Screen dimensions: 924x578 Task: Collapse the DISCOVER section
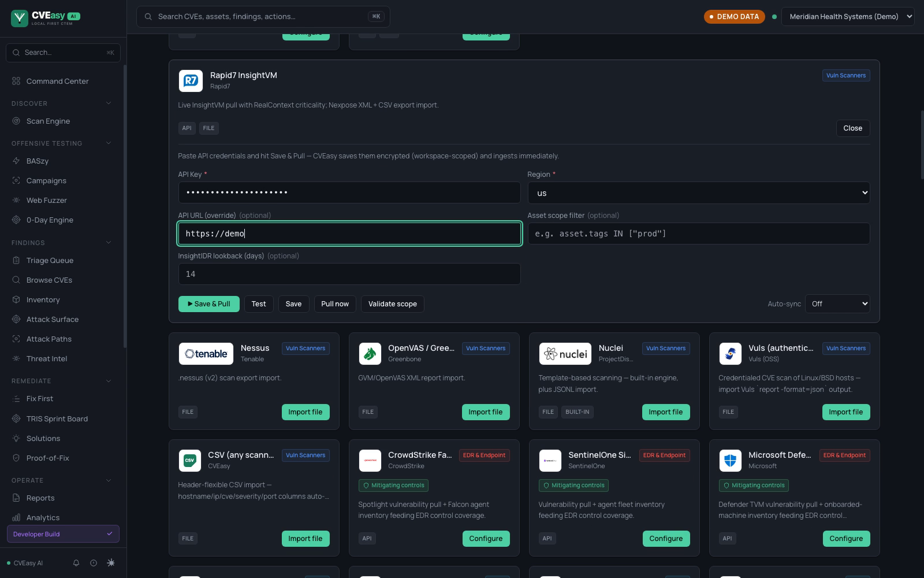109,103
